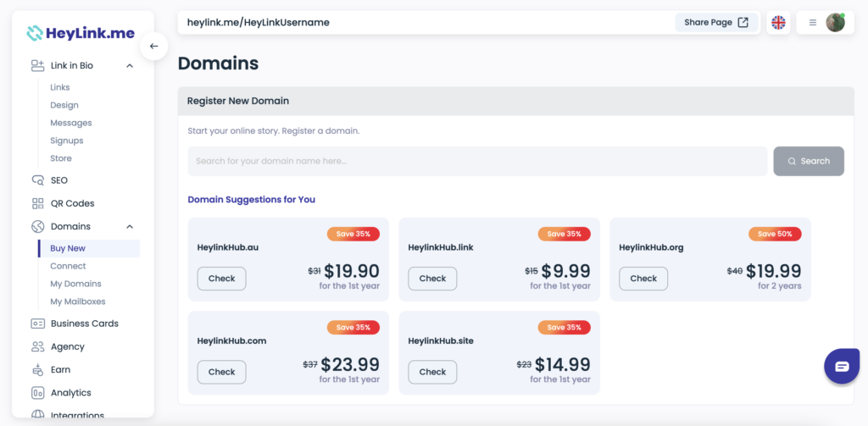This screenshot has height=426, width=868.
Task: Open the chat support bubble
Action: pyautogui.click(x=842, y=366)
